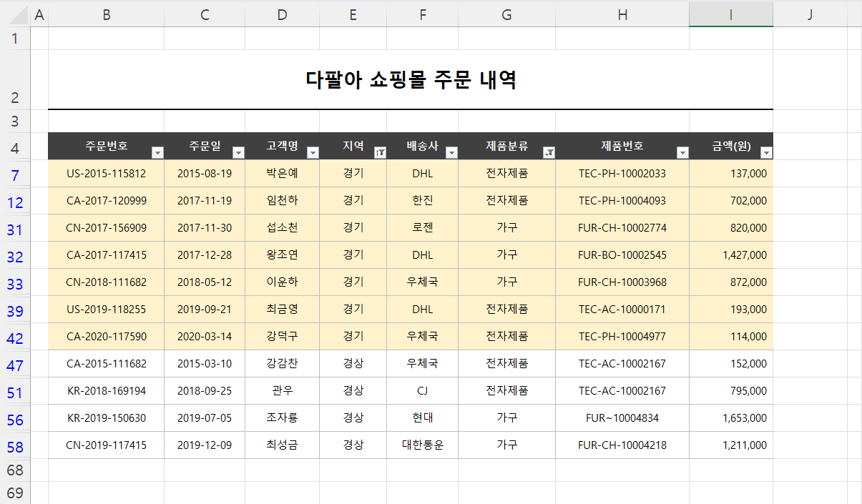Select 경상 region cell in 최성금 row
The image size is (862, 504).
pyautogui.click(x=353, y=445)
